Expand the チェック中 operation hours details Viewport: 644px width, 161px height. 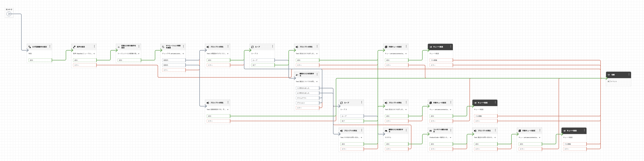point(183,54)
